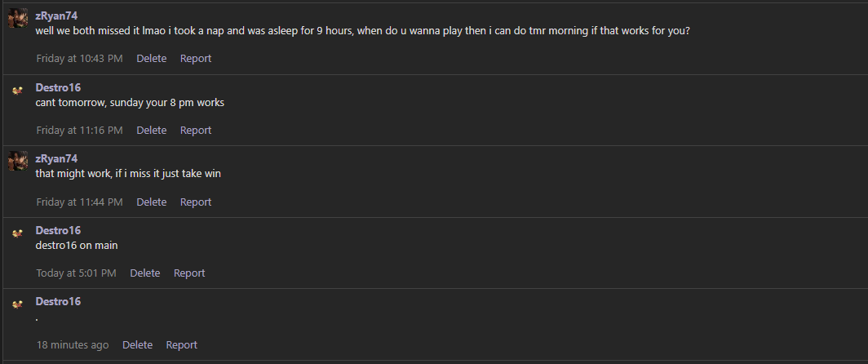The width and height of the screenshot is (868, 364).
Task: Open Destro16 profile on 'destro16 on main' comment
Action: [x=58, y=230]
